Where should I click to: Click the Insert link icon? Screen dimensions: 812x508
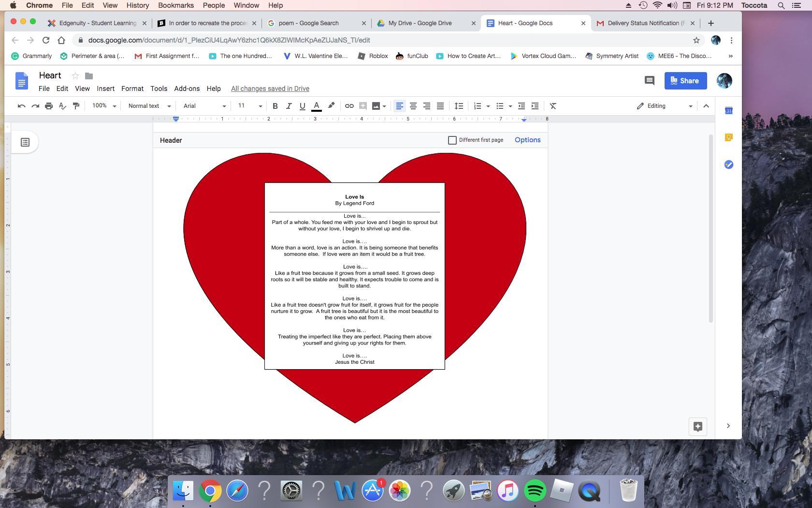point(349,106)
